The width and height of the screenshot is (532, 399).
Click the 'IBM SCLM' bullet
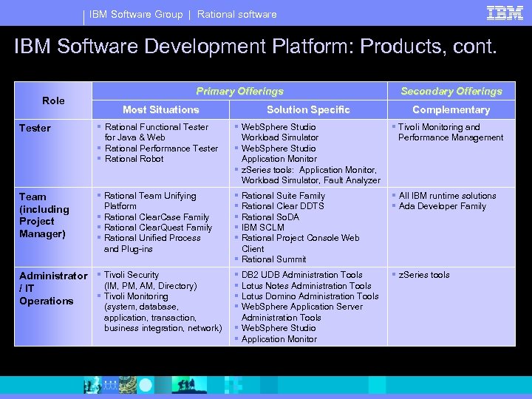[x=263, y=228]
